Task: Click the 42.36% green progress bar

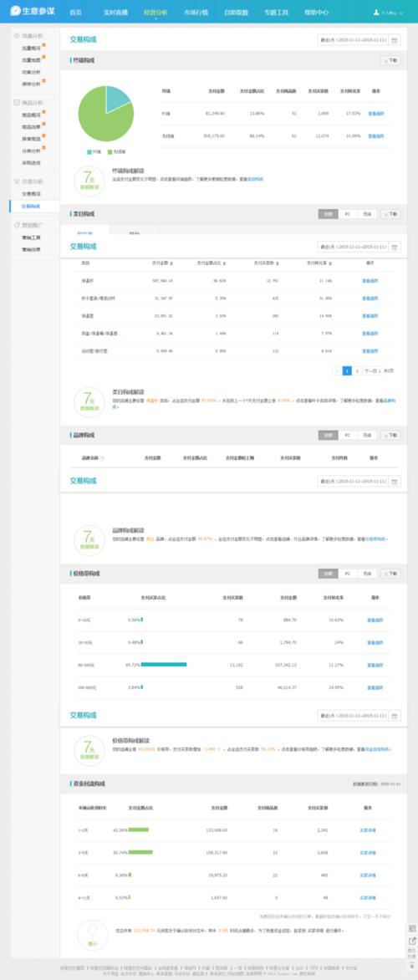Action: [139, 829]
